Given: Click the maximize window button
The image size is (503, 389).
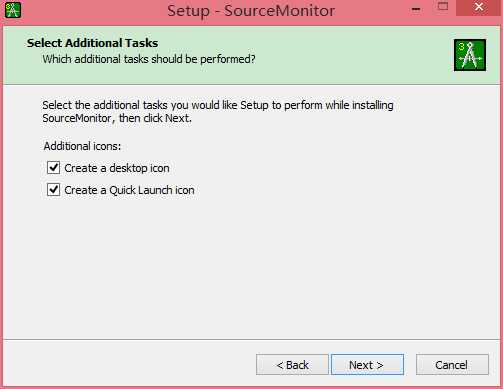Looking at the screenshot, I should pos(443,6).
